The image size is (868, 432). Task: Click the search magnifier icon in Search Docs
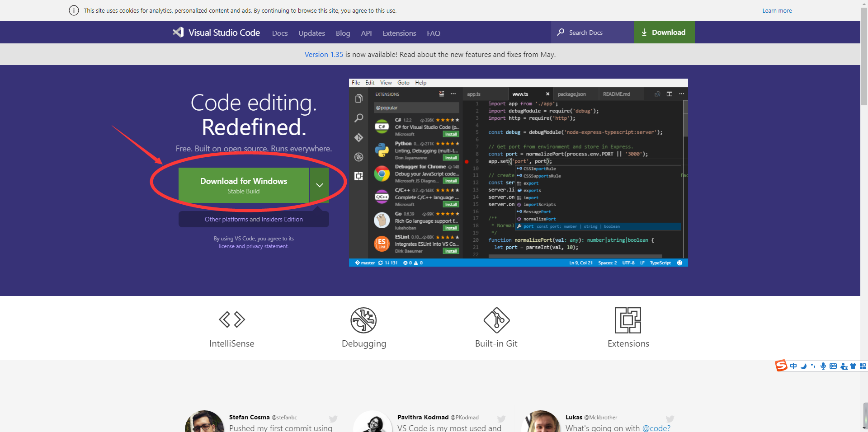pos(561,32)
